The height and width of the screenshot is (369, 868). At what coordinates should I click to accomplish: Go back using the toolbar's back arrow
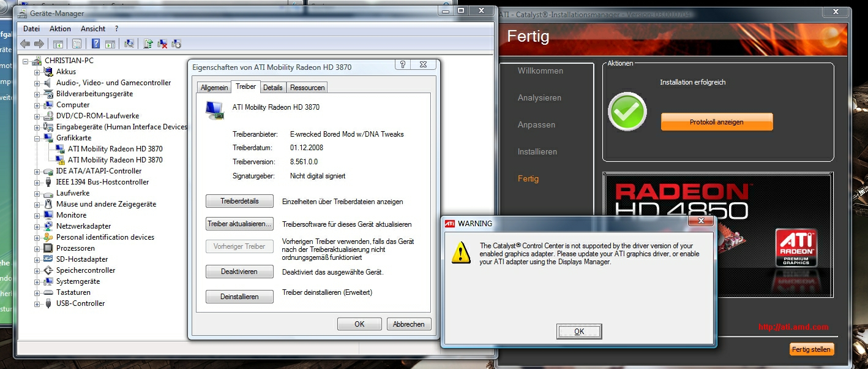point(25,44)
